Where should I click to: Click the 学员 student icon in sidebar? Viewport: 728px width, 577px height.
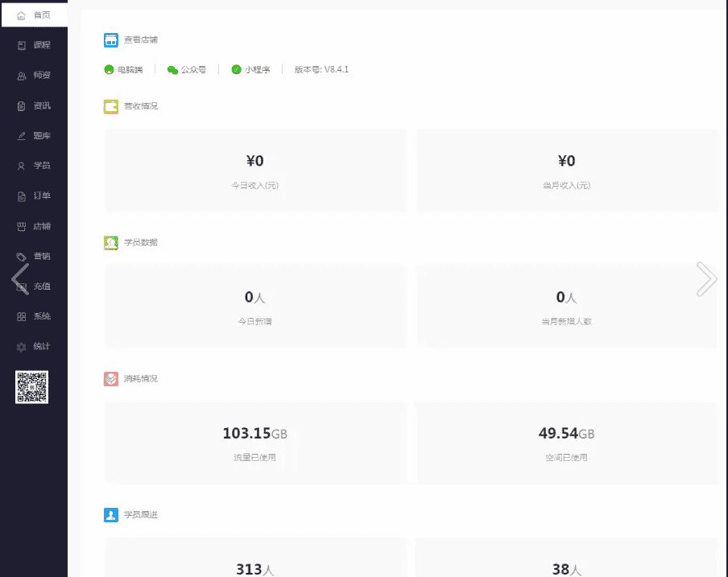(x=21, y=166)
